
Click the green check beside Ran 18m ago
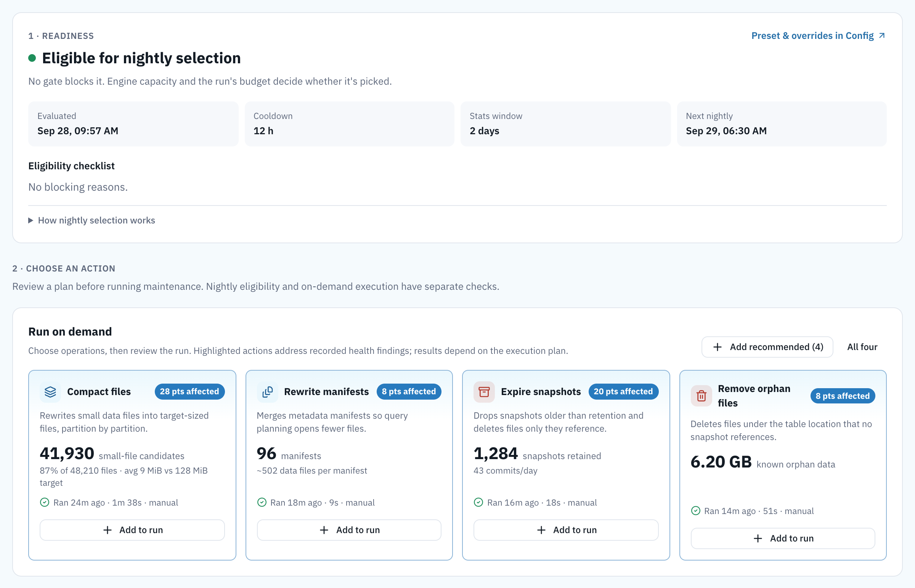[x=262, y=503]
